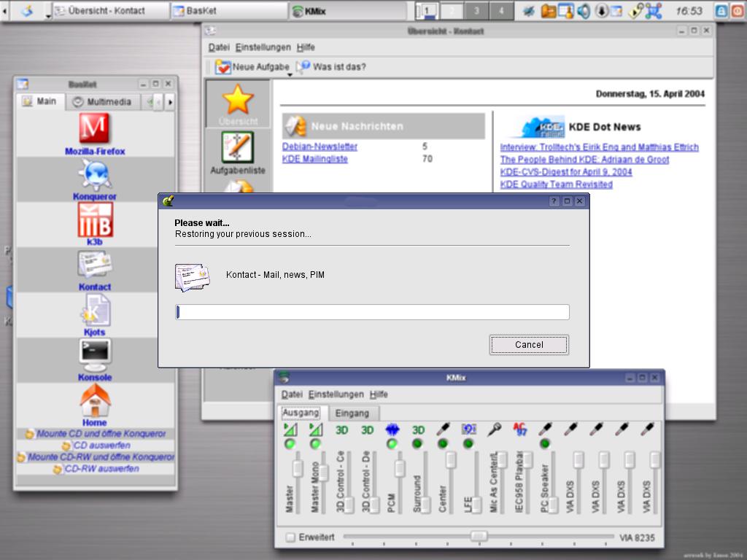Click the Master channel icon in KMix
Screen dimensions: 747x560
point(290,430)
